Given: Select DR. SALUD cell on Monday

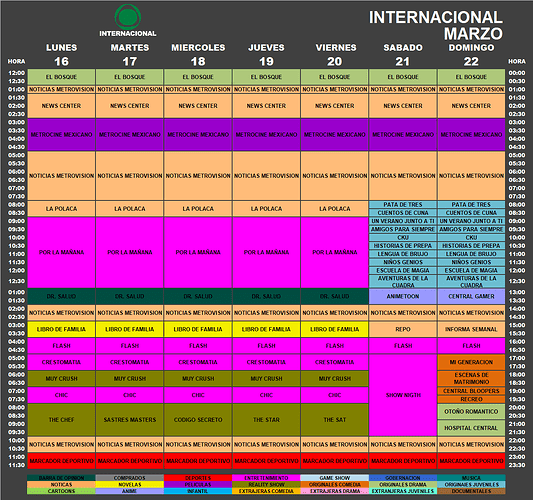Looking at the screenshot, I should point(61,296).
